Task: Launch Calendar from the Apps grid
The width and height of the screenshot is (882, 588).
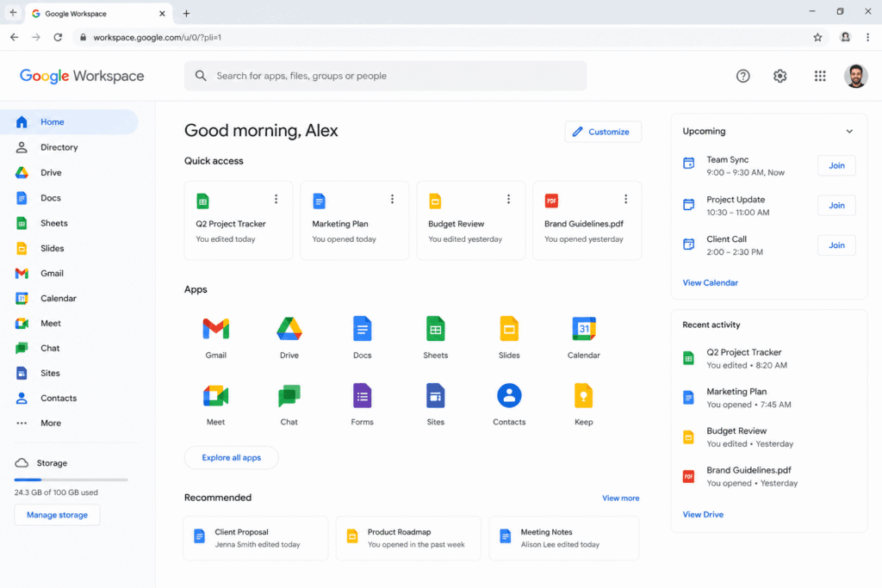Action: pos(584,329)
